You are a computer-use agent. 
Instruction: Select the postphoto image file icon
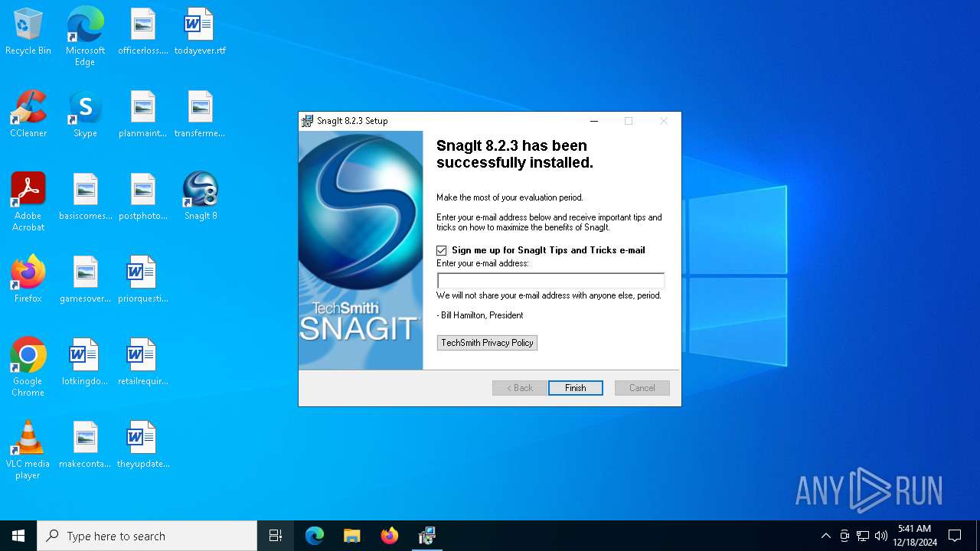(143, 197)
